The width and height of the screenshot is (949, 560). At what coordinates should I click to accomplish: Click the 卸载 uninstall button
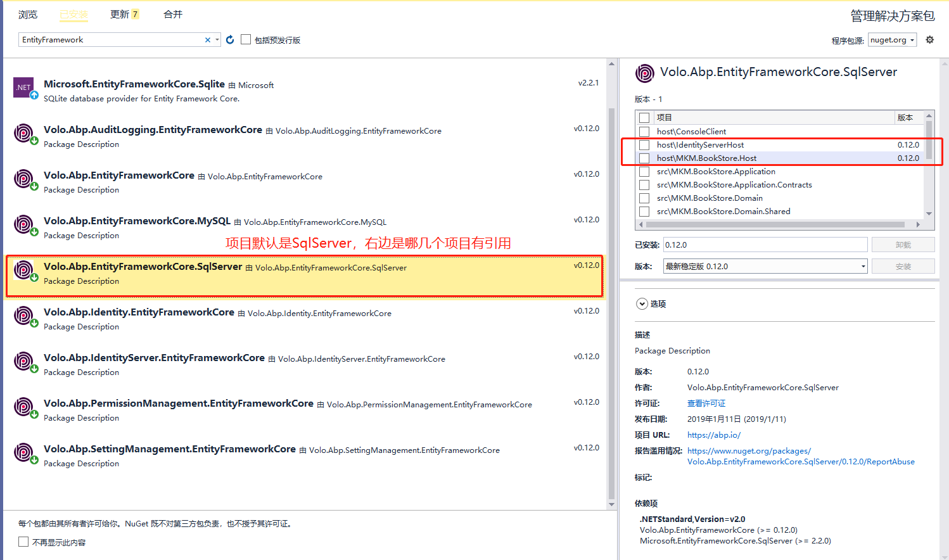tap(903, 245)
